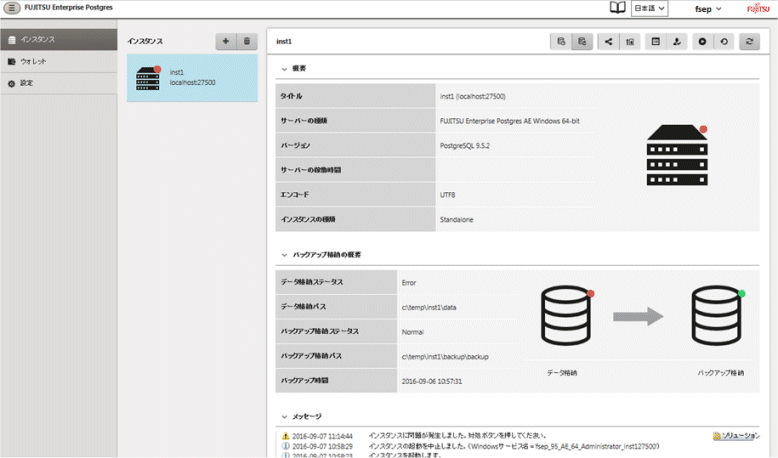Open 設定 in the sidebar
Screen dimensions: 778x458
coord(59,83)
